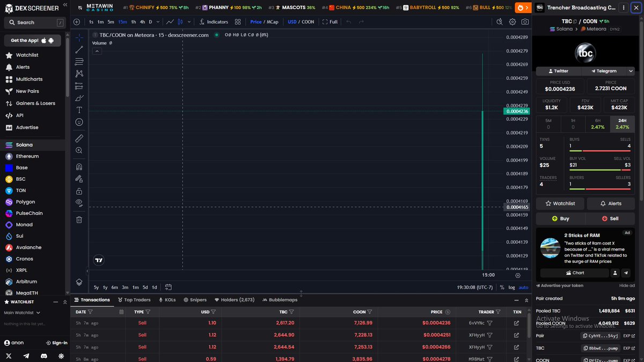Screen dimensions: 644x362
Task: Hide the ad
Action: (x=627, y=286)
